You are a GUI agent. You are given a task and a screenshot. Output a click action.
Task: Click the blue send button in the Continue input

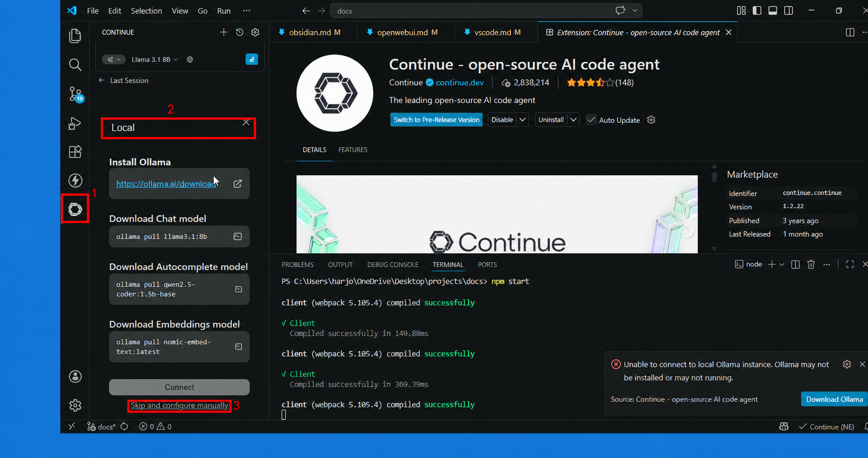point(251,59)
